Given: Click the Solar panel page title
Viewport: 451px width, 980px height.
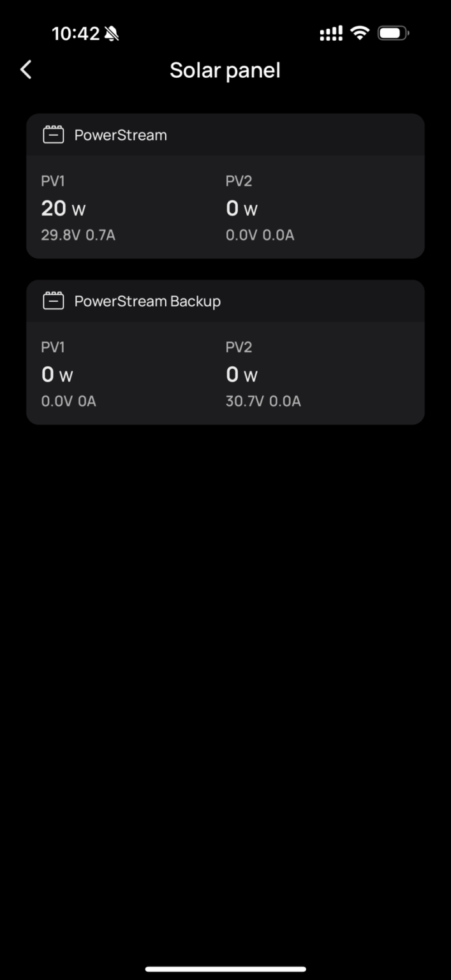Looking at the screenshot, I should [225, 70].
